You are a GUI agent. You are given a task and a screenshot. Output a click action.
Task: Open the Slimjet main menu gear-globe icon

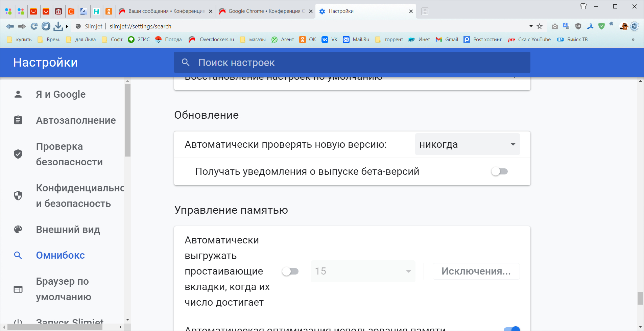point(635,26)
